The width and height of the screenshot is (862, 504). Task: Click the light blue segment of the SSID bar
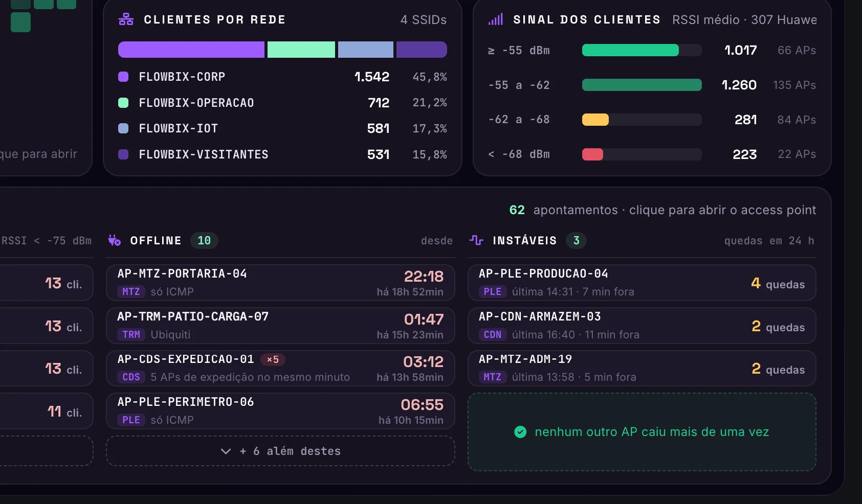(x=366, y=50)
